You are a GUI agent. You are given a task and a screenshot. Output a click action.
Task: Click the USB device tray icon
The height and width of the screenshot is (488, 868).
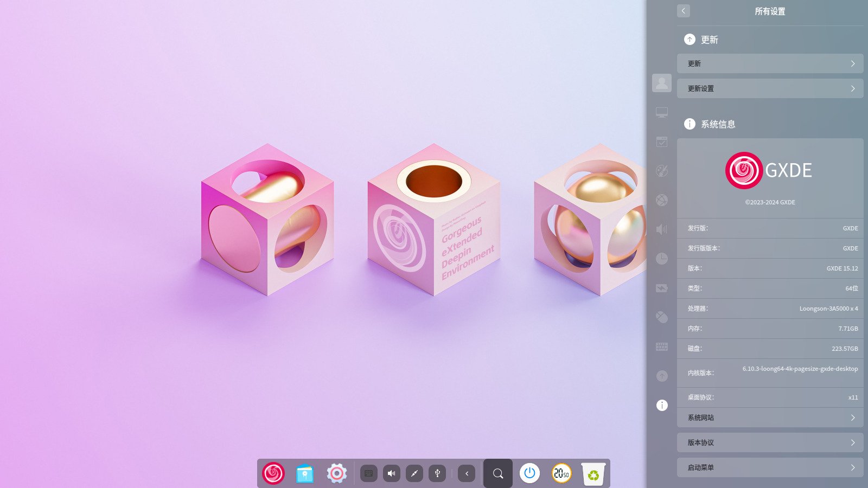tap(437, 473)
